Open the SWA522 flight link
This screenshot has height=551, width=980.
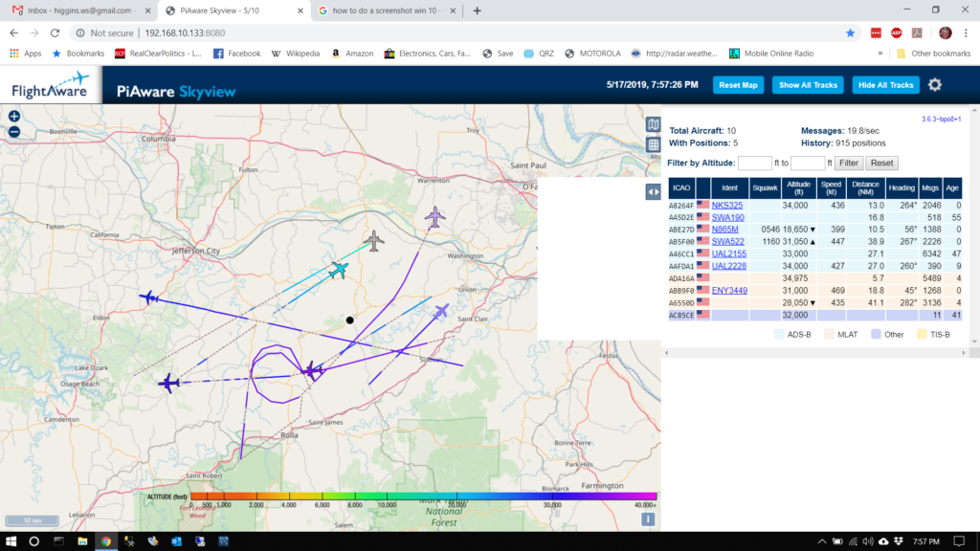point(727,241)
